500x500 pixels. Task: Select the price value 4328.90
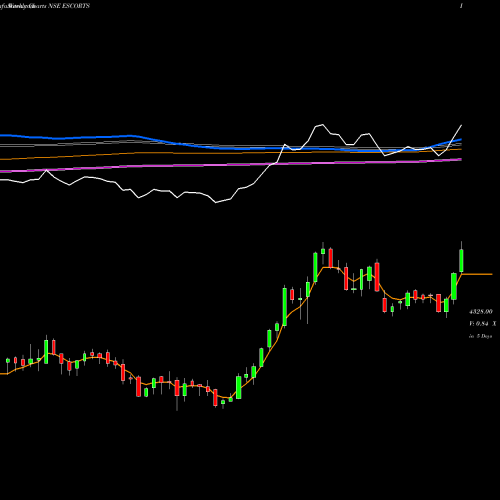click(481, 312)
